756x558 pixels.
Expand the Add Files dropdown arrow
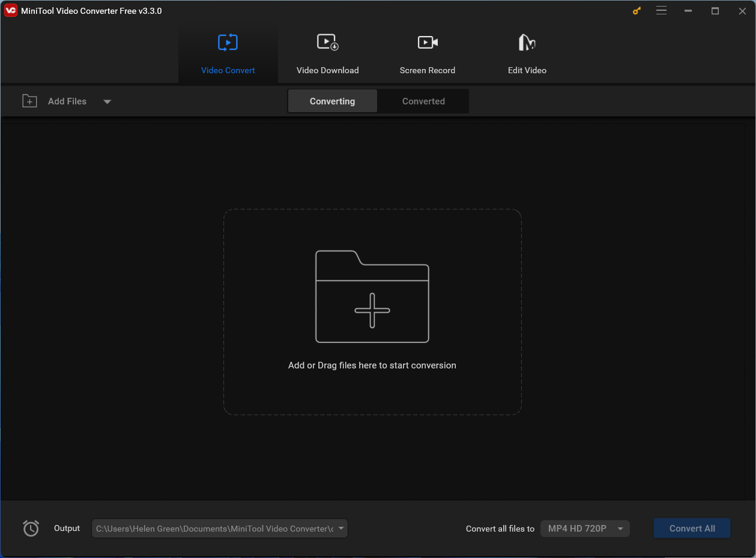point(107,101)
